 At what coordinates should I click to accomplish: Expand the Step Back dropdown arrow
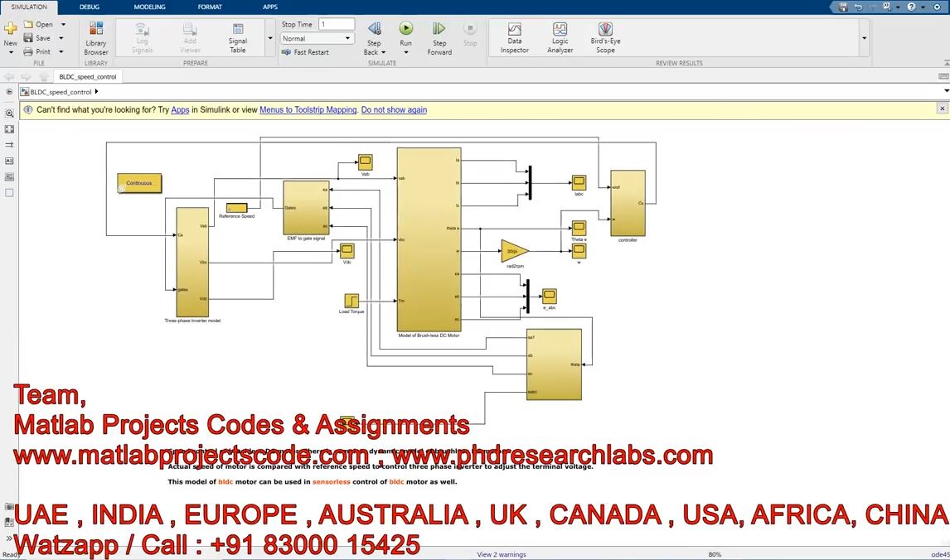[384, 53]
